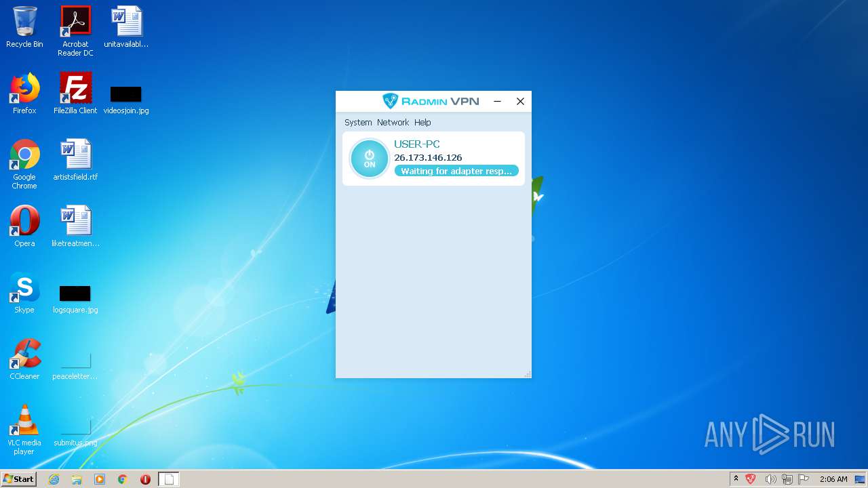Select the unitavailabl... Word document icon
This screenshot has width=868, height=488.
(x=126, y=27)
